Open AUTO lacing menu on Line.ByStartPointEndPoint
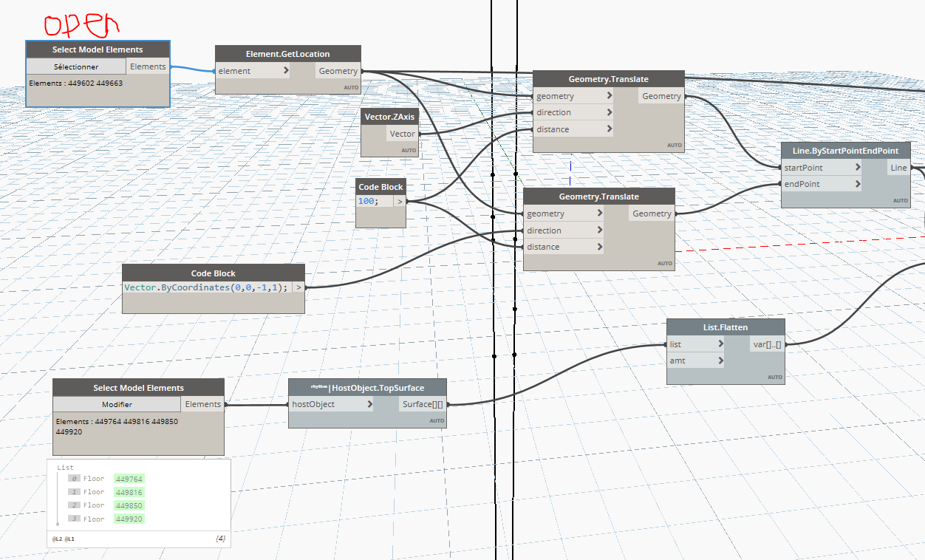Viewport: 925px width, 560px height. (900, 200)
